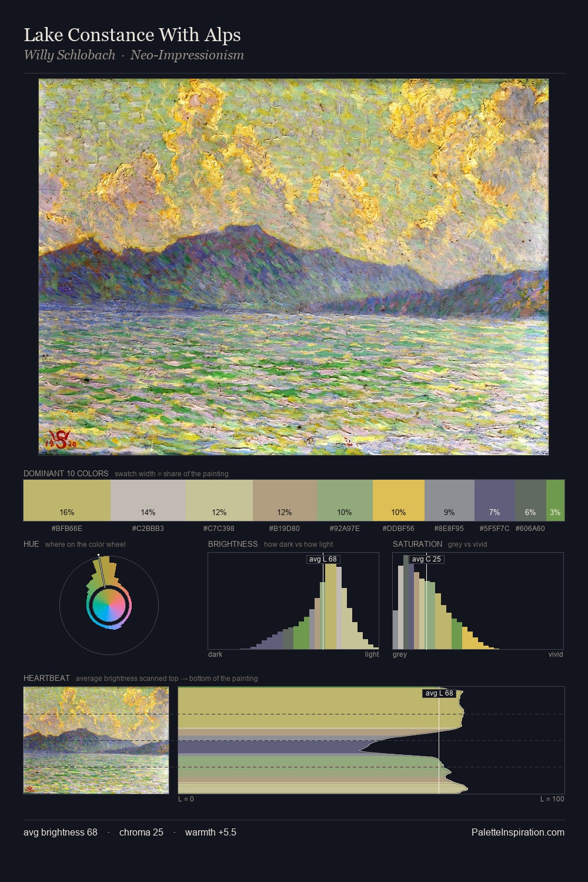588x882 pixels.
Task: Select the sage green #92A97E swatch
Action: pos(345,500)
